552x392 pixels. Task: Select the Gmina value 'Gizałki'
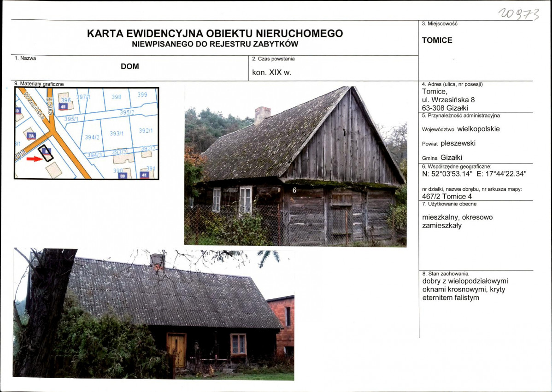pyautogui.click(x=451, y=158)
